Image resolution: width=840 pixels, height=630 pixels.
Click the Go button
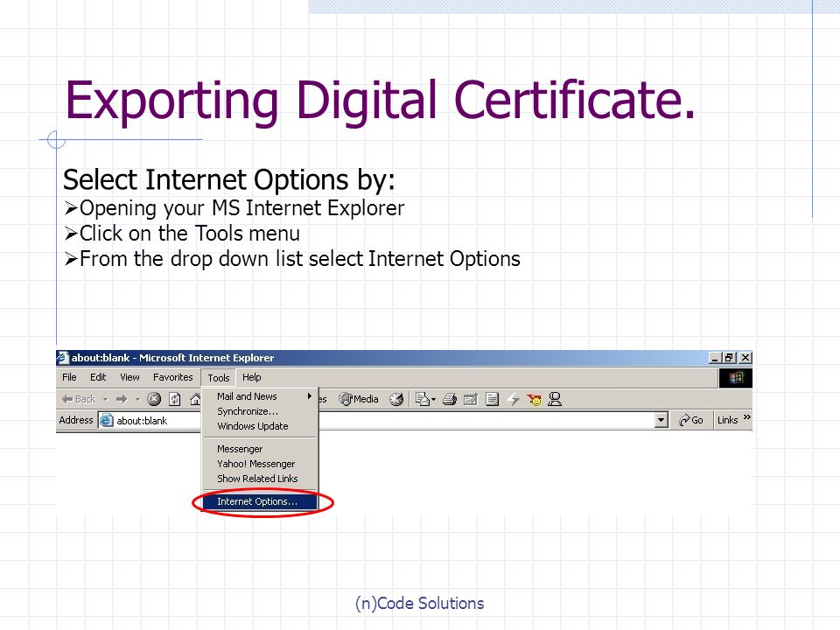[690, 421]
